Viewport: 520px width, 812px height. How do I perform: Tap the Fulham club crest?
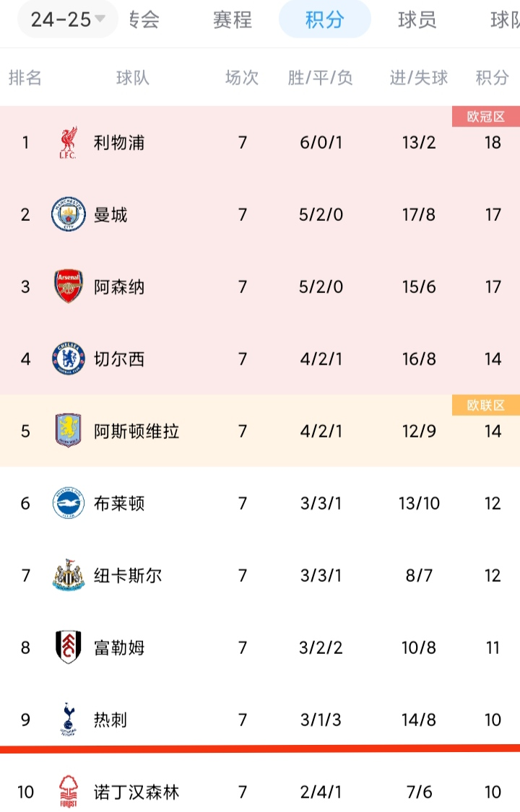69,647
